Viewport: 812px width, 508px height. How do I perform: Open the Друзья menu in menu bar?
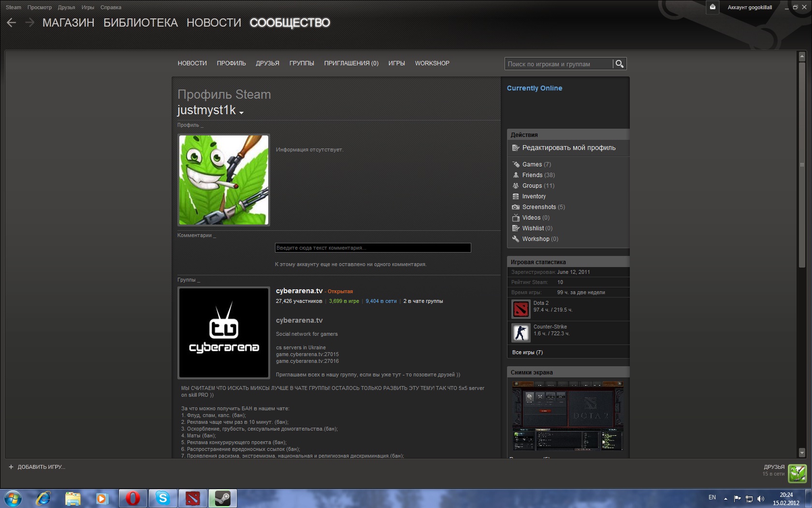point(66,7)
